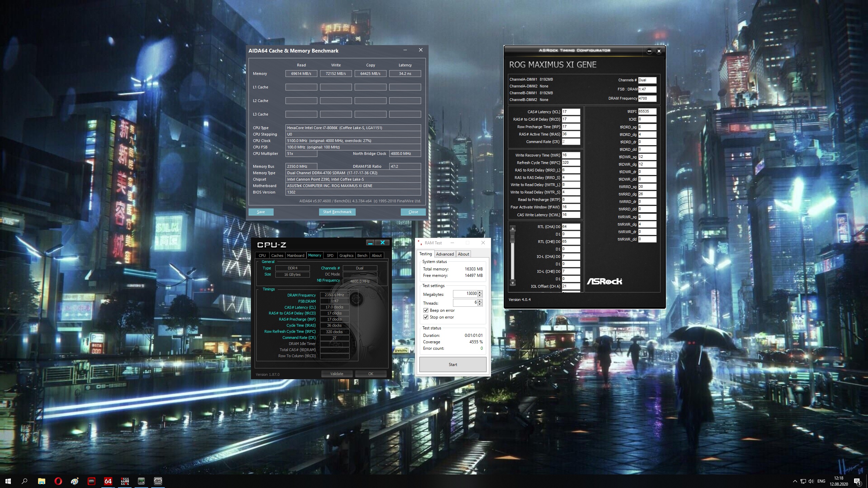Viewport: 868px width, 488px height.
Task: Uncheck the Stop on error checkbox
Action: (426, 317)
